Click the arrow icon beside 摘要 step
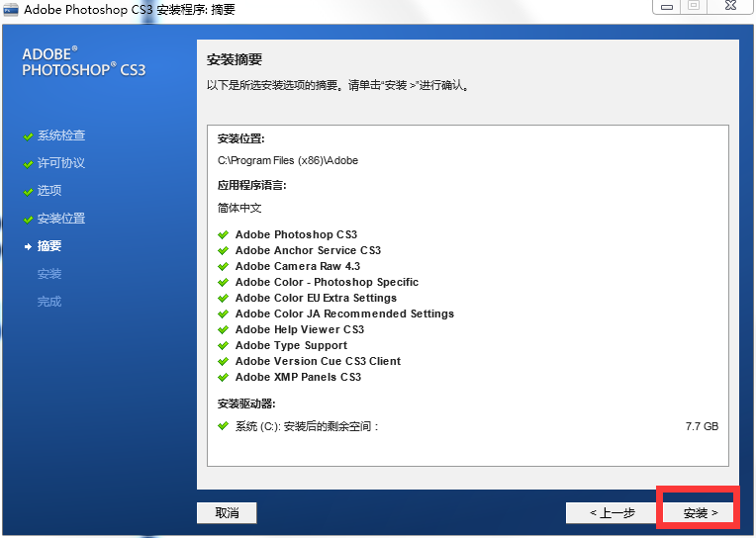This screenshot has width=756, height=538. [x=28, y=247]
